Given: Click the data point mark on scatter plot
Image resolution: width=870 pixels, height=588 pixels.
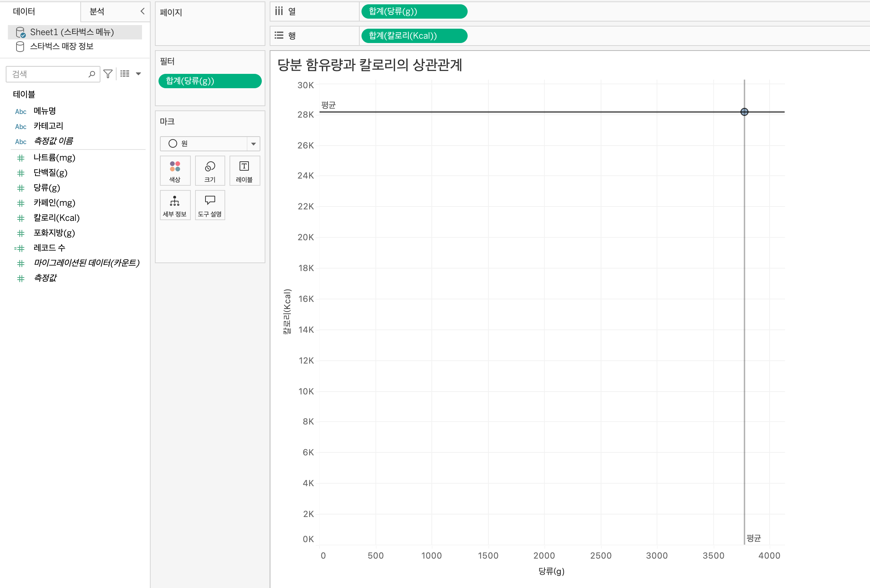Looking at the screenshot, I should (x=744, y=112).
